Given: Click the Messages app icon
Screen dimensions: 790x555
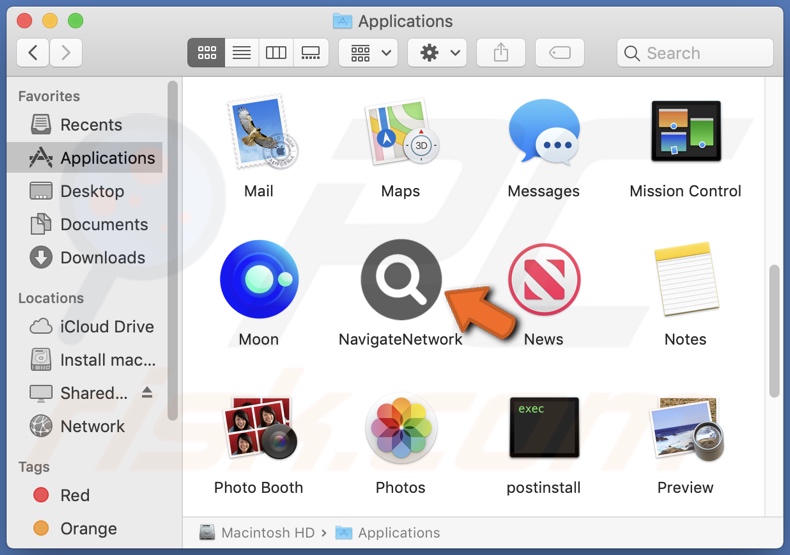Looking at the screenshot, I should click(544, 131).
